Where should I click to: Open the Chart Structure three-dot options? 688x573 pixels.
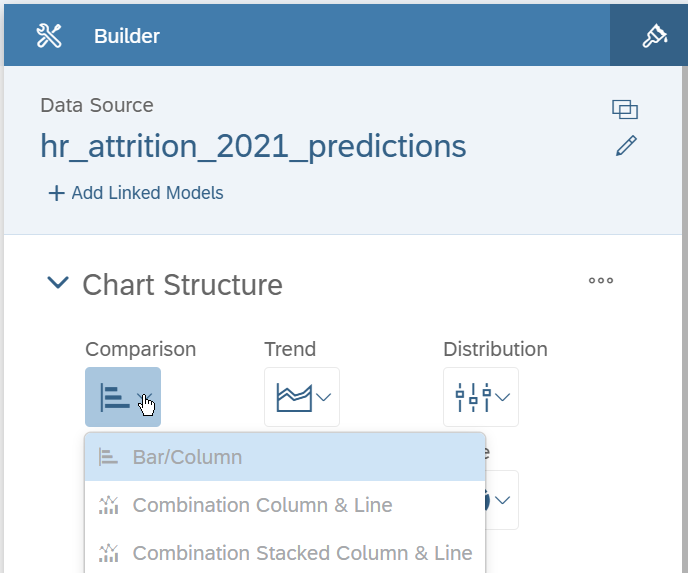[601, 280]
